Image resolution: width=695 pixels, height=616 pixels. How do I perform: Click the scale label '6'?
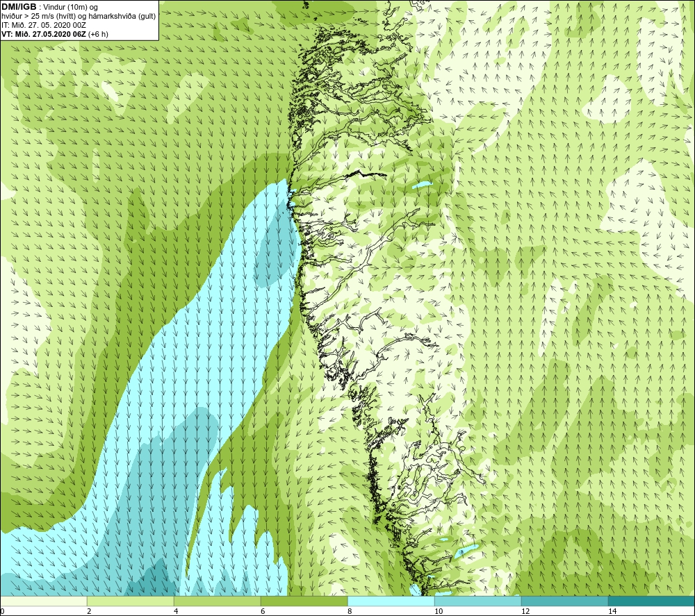click(x=263, y=611)
